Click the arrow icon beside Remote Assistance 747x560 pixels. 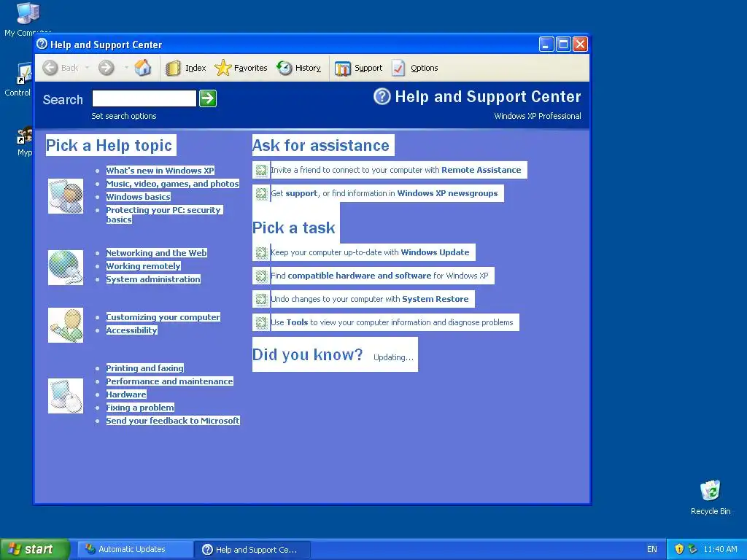(x=261, y=170)
